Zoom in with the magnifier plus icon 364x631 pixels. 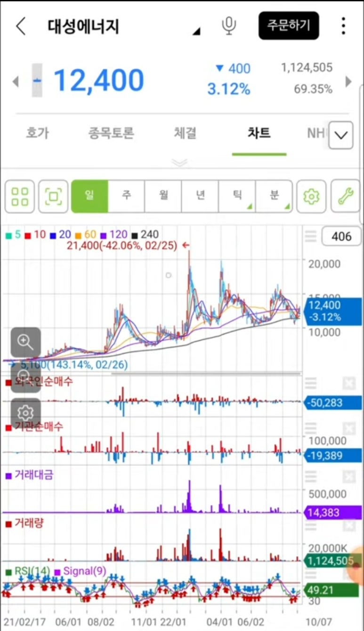point(25,342)
